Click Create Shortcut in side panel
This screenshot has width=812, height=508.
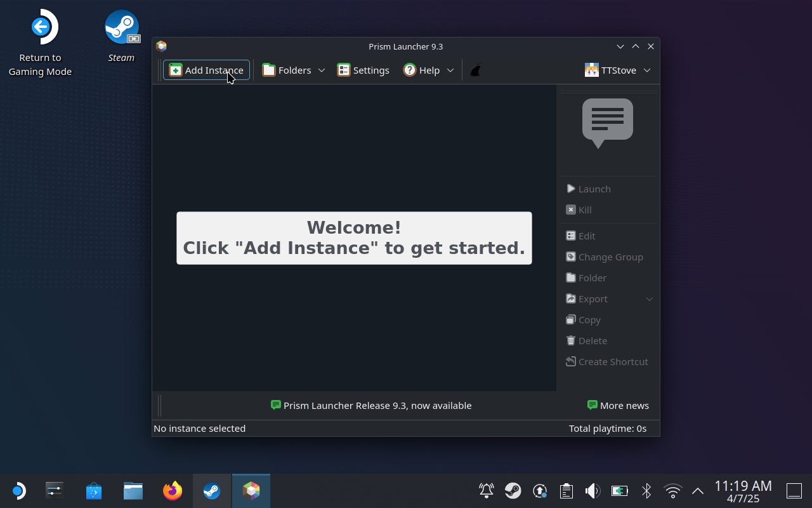coord(607,361)
